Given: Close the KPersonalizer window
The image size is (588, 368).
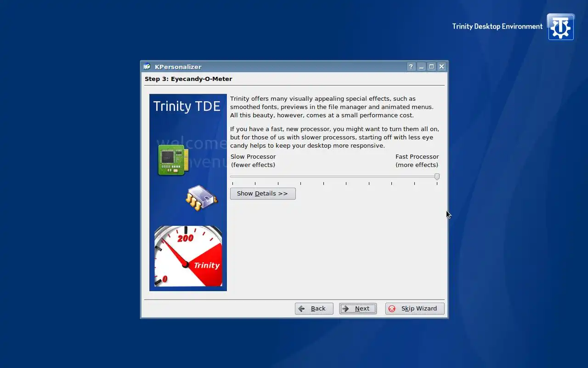Looking at the screenshot, I should [x=441, y=67].
